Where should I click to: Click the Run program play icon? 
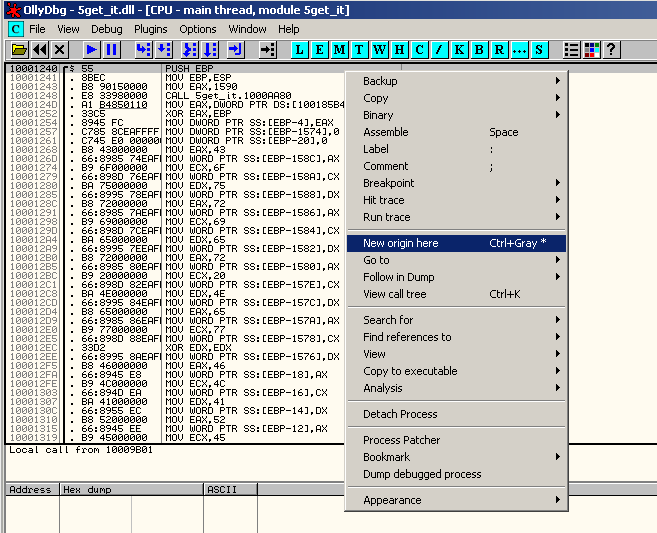[x=91, y=49]
